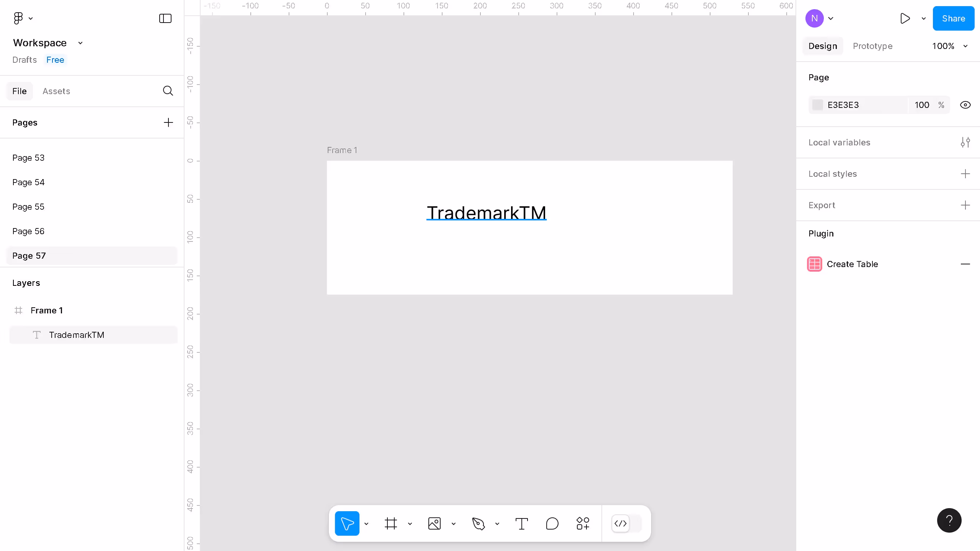This screenshot has height=551, width=980.
Task: Select the TrademarkTM layer in Layers panel
Action: 77,335
